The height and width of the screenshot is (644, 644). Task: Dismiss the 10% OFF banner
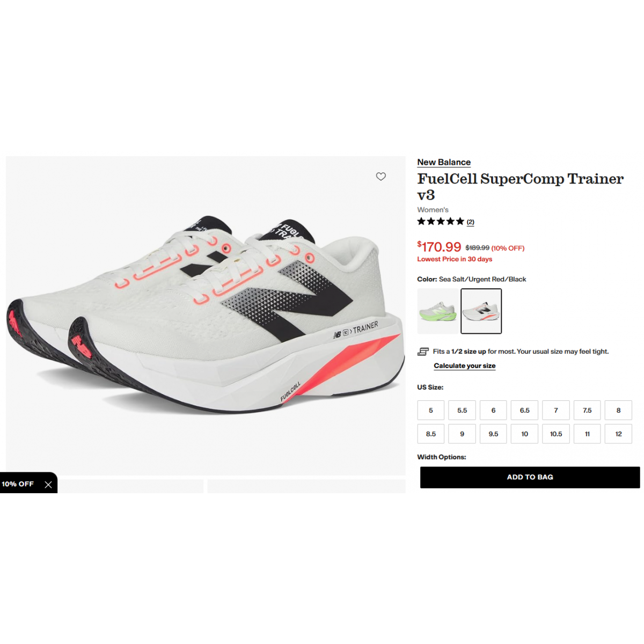click(x=48, y=485)
